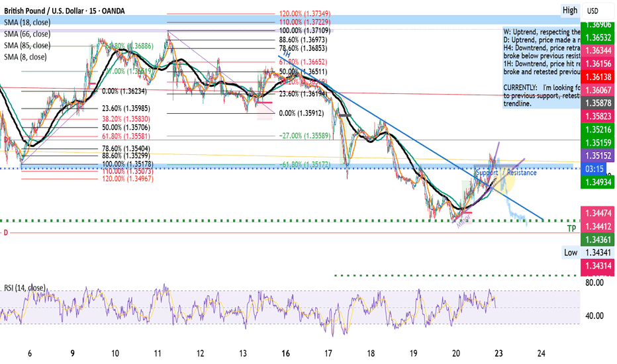Select the blue 03:15 countdown price tag
The width and height of the screenshot is (617, 364).
tap(596, 169)
